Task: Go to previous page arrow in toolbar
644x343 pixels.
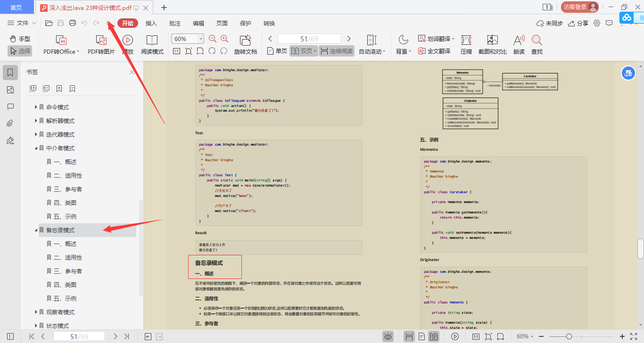Action: (x=270, y=39)
